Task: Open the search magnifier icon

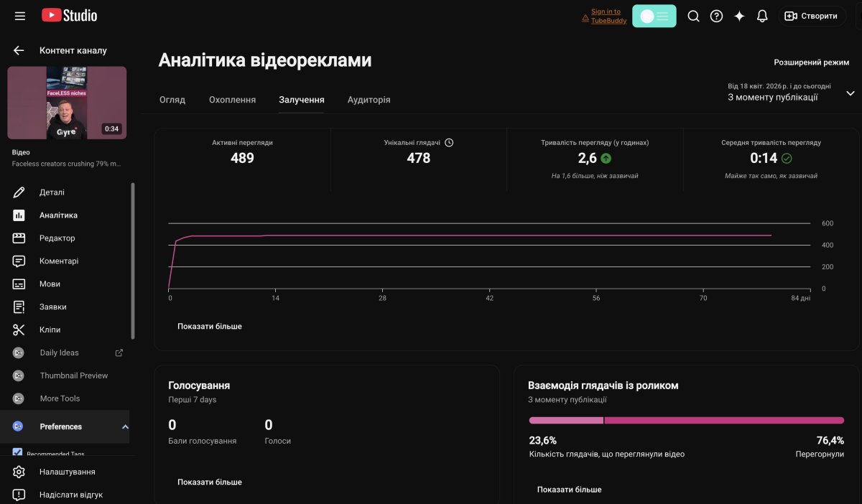Action: pyautogui.click(x=693, y=16)
